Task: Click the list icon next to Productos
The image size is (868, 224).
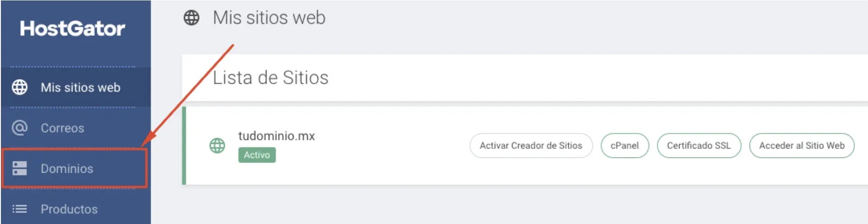Action: click(19, 209)
